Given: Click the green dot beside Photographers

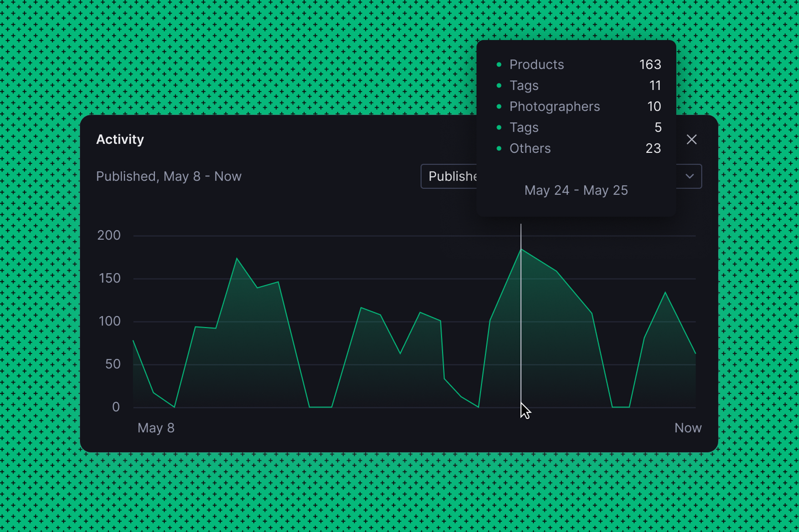Looking at the screenshot, I should click(499, 106).
